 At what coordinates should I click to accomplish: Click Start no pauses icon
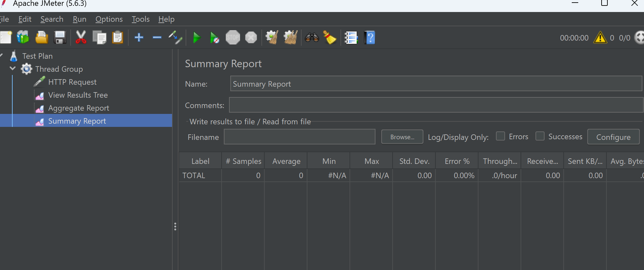click(x=214, y=38)
